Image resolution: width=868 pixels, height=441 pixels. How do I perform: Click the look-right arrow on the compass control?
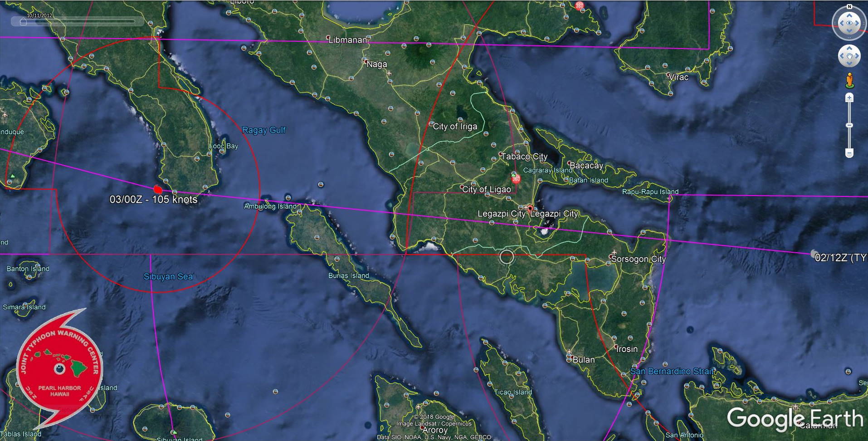pyautogui.click(x=858, y=23)
